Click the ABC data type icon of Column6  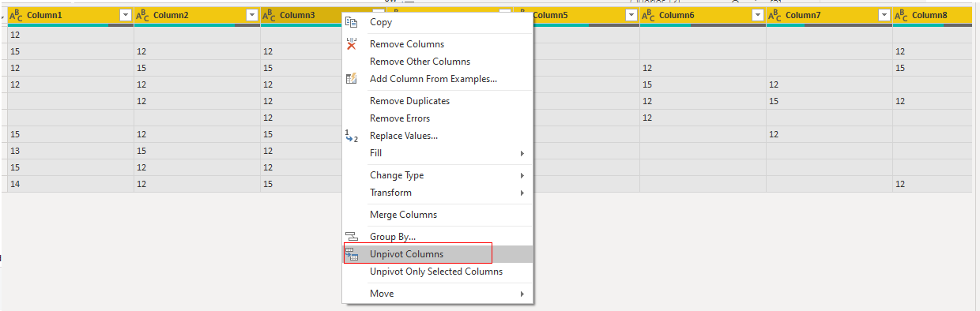[648, 15]
